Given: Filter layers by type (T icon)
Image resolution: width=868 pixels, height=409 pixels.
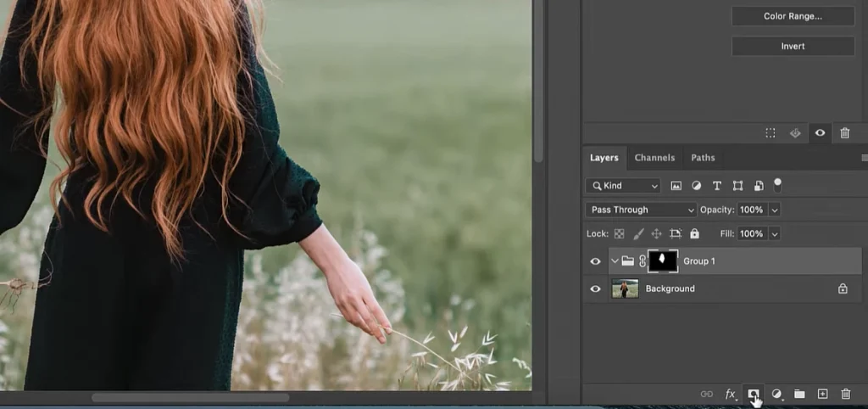Looking at the screenshot, I should pos(717,186).
